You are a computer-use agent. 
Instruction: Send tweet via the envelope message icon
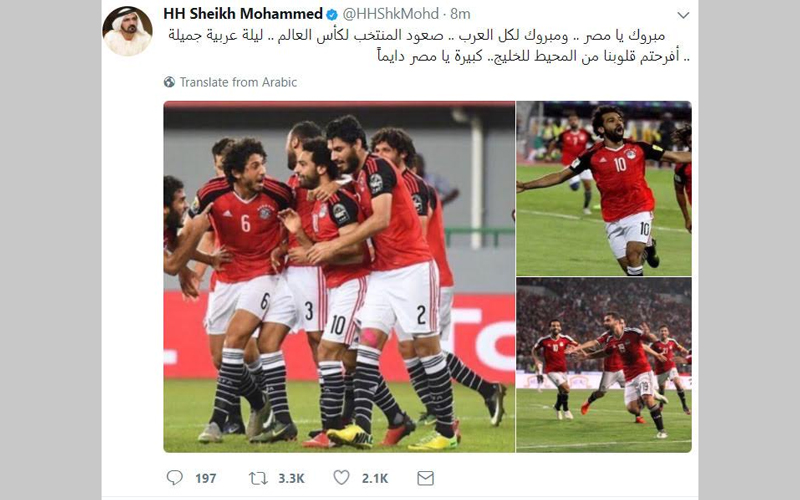(x=425, y=478)
